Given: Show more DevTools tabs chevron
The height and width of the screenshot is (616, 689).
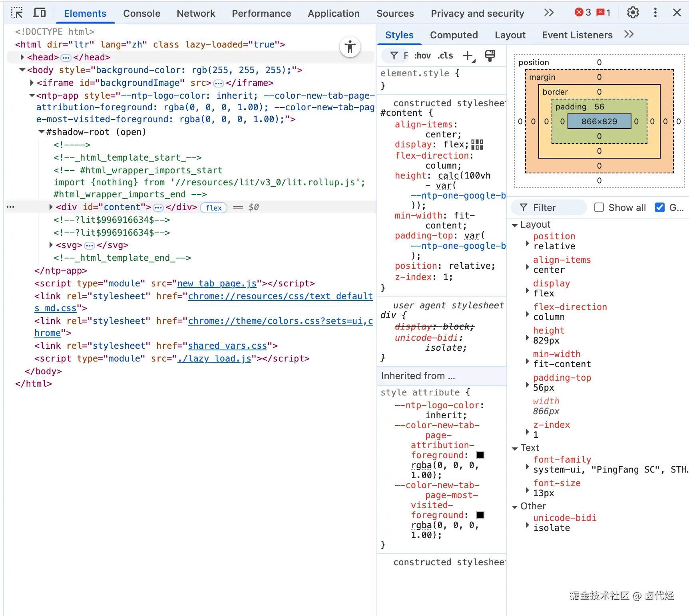Looking at the screenshot, I should [x=549, y=13].
